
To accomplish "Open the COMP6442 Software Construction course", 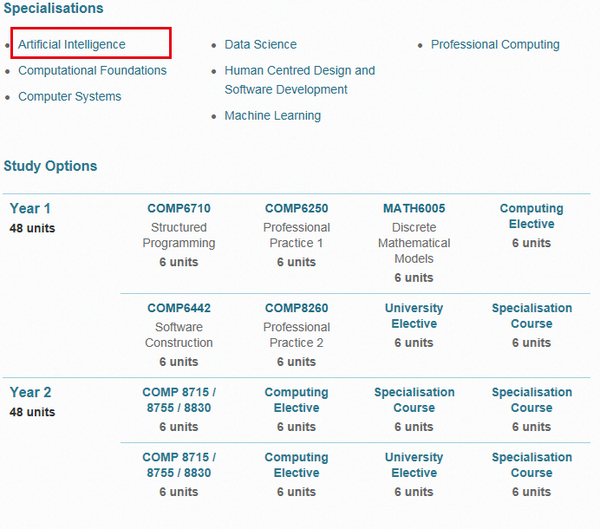I will coord(179,308).
